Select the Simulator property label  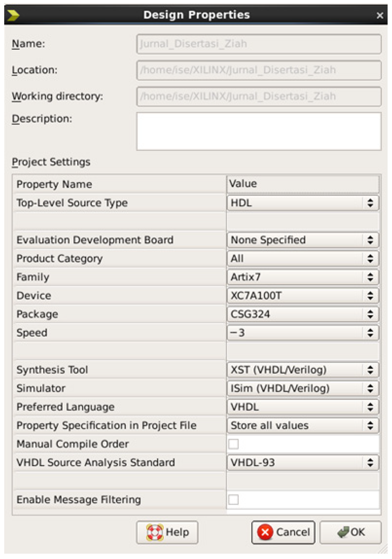pyautogui.click(x=41, y=388)
